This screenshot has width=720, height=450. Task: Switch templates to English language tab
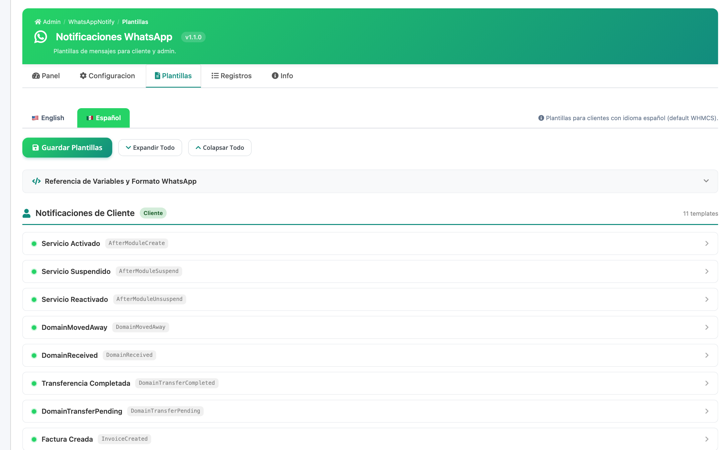click(x=48, y=118)
